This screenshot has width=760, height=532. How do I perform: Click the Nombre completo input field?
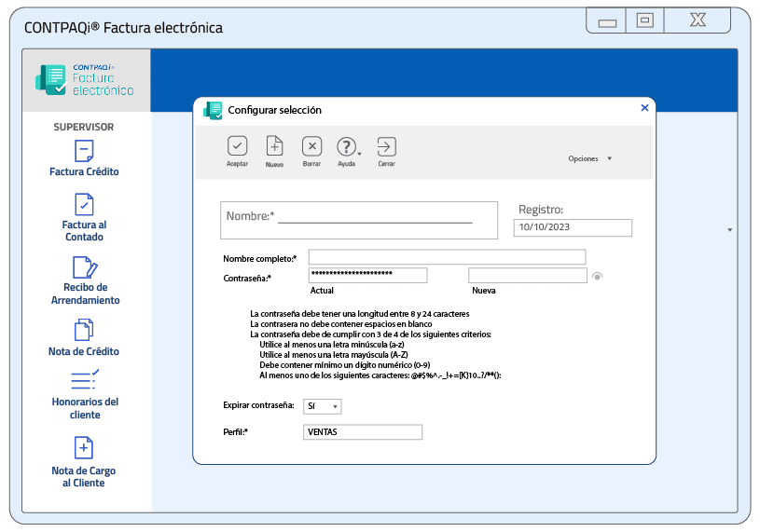tap(447, 257)
